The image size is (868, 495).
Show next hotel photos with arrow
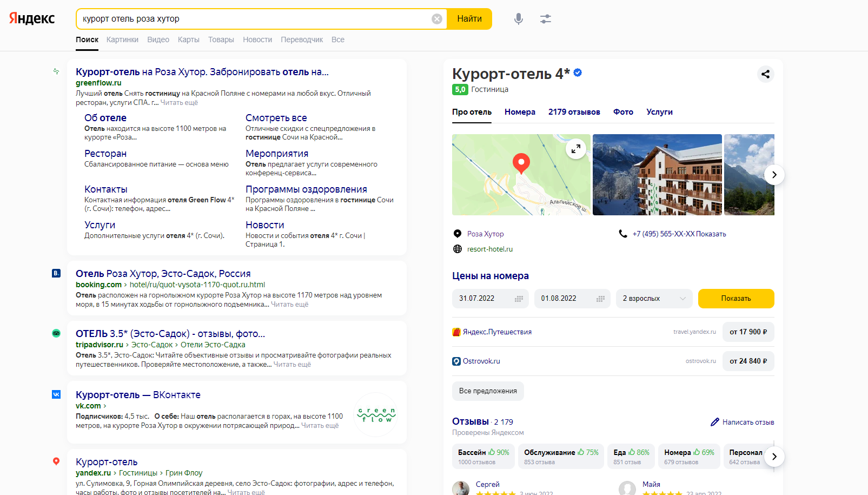(x=774, y=175)
